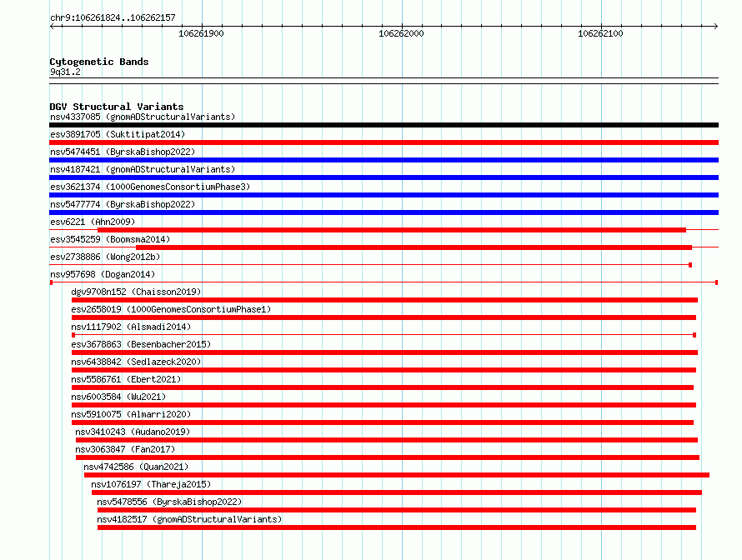Click the red nsv3410243 variant bar
Image resolution: width=742 pixels, height=560 pixels.
coord(387,440)
